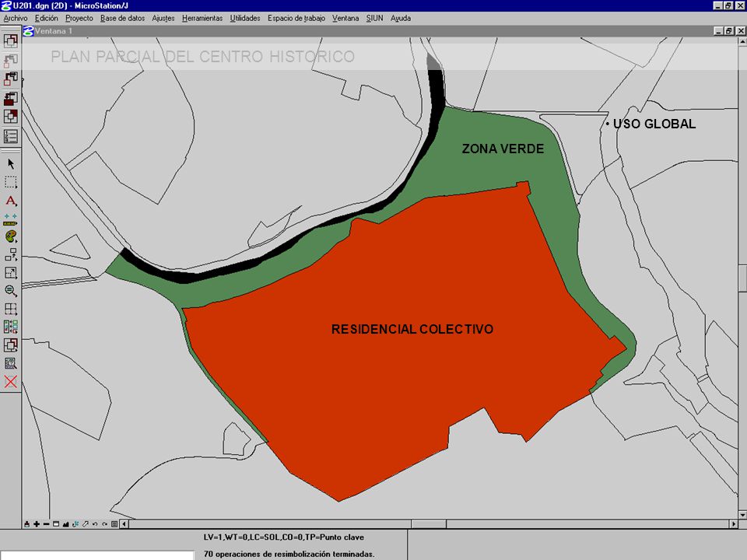This screenshot has height=560, width=747.
Task: Click the View Next redo-arrow icon
Action: click(x=104, y=523)
